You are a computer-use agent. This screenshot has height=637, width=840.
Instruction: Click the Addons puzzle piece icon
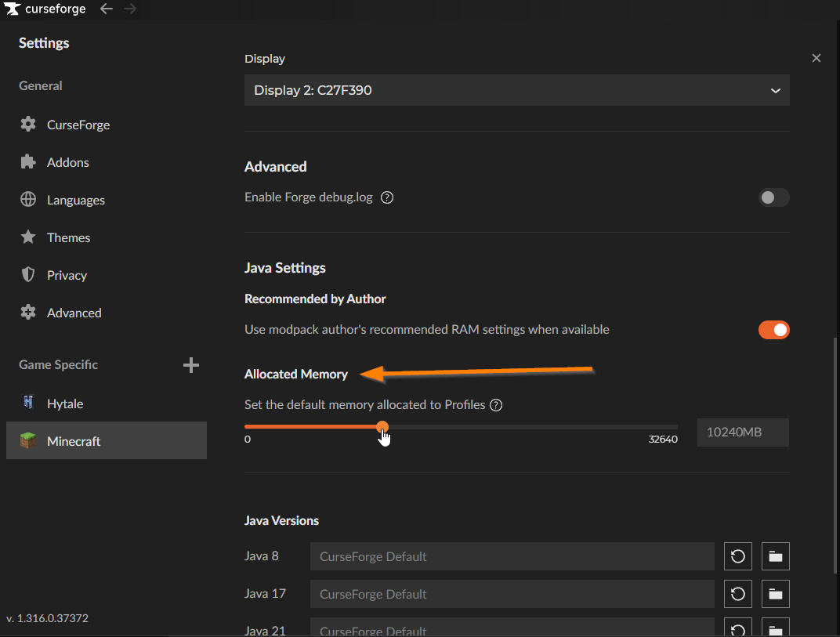point(28,161)
